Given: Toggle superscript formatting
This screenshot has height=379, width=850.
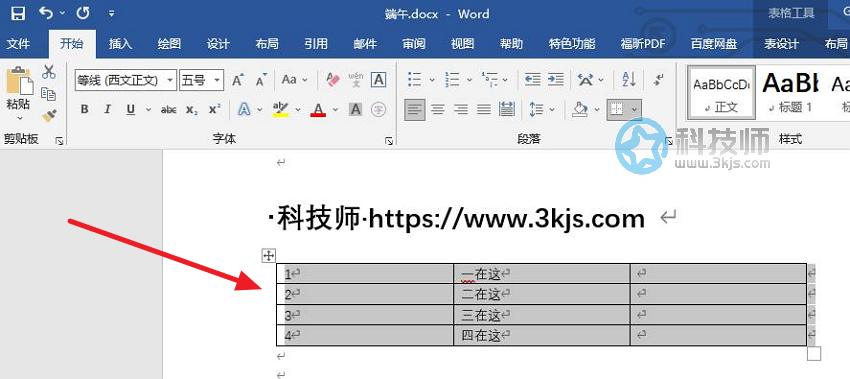Looking at the screenshot, I should [215, 109].
